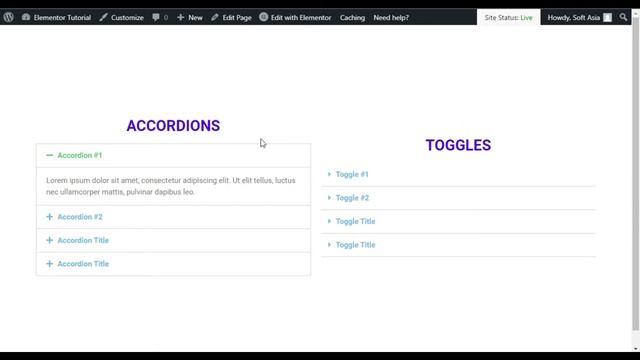Click the arrow beside Toggle #2
The image size is (640, 360).
click(x=329, y=198)
